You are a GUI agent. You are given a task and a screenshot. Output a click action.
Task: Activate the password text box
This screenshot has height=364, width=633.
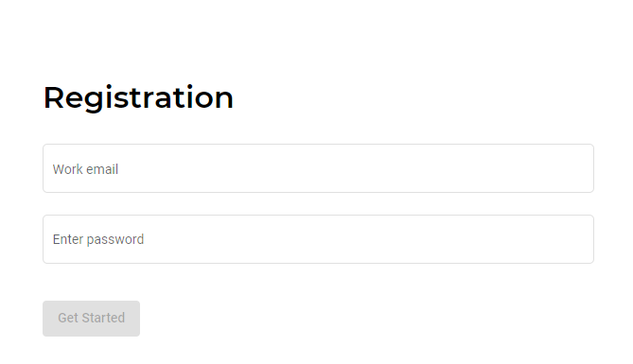point(318,239)
